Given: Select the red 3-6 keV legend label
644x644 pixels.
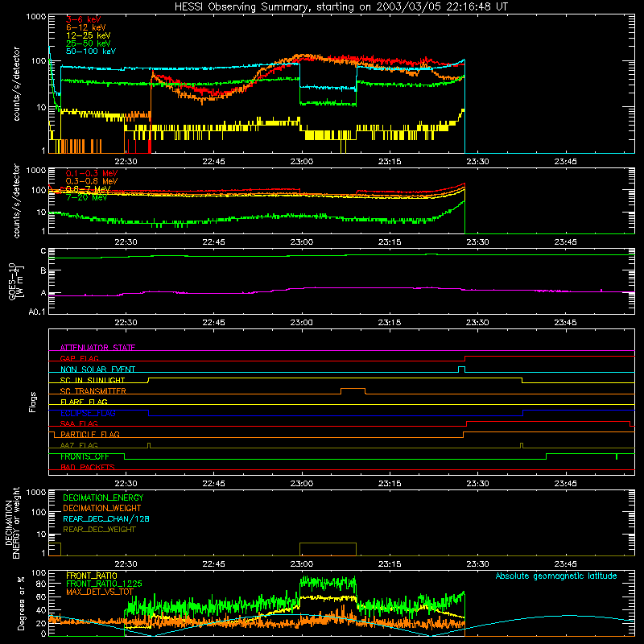Looking at the screenshot, I should pos(84,19).
